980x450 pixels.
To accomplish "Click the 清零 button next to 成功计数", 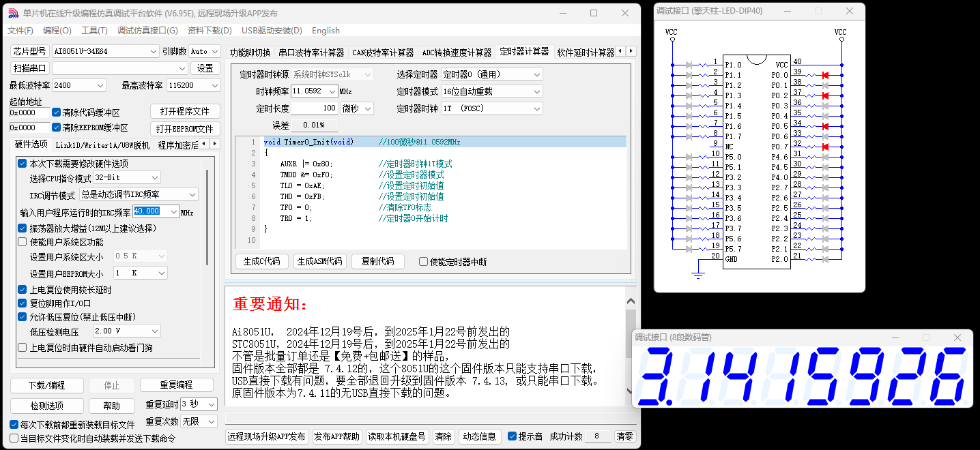I will (x=625, y=436).
